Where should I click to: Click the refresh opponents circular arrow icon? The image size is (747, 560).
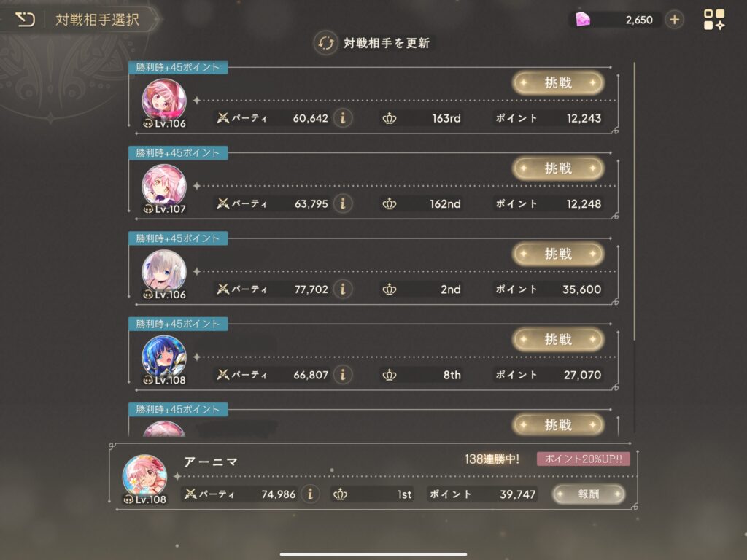tap(326, 43)
